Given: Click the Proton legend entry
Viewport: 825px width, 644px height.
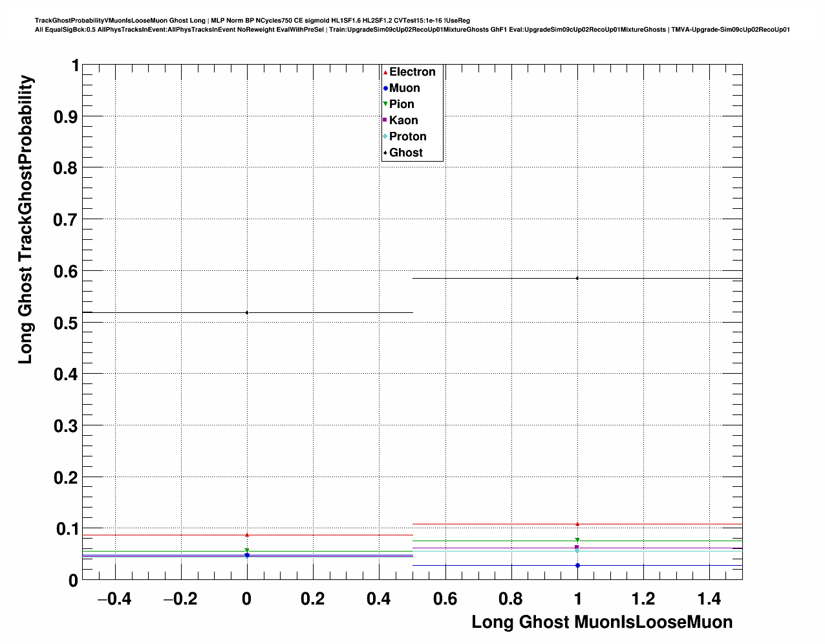Looking at the screenshot, I should [x=405, y=136].
